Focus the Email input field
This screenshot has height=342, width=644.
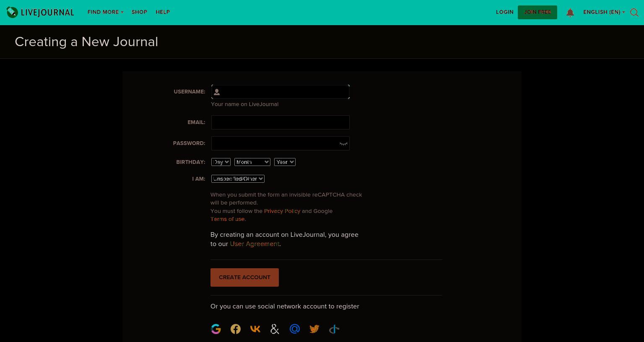[280, 122]
